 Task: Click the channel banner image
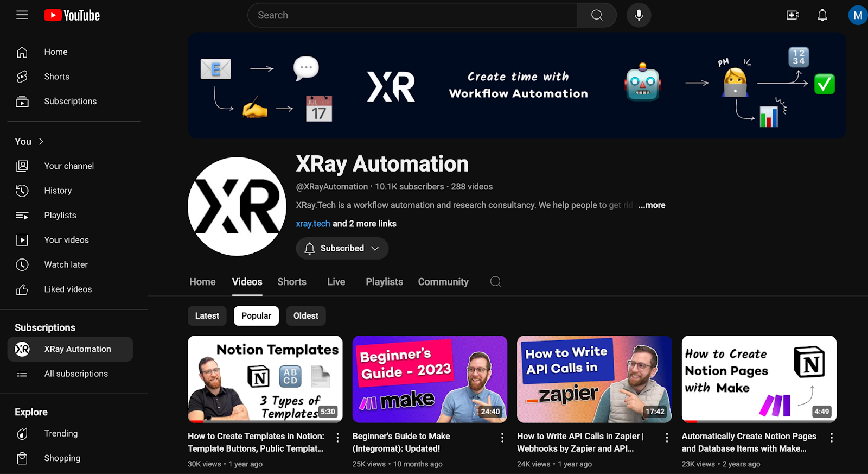click(517, 85)
